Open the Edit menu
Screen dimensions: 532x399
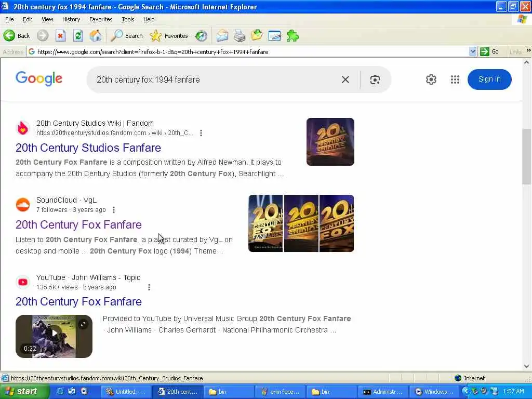click(x=28, y=19)
